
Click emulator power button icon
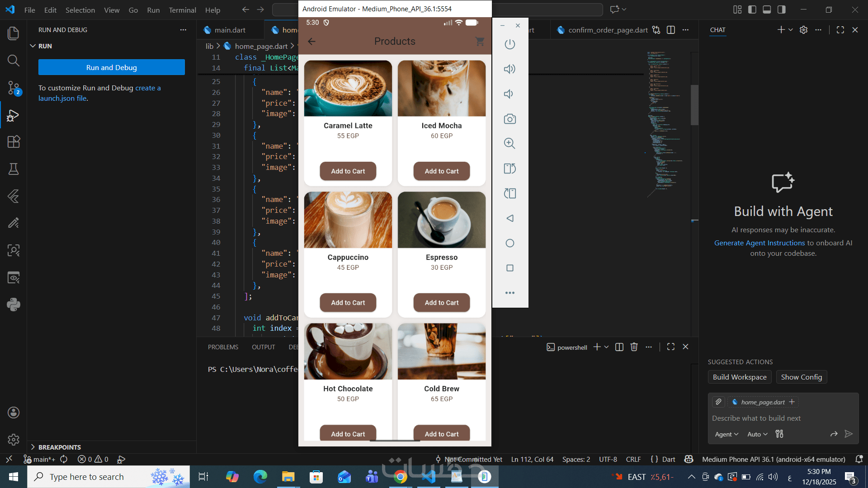(x=509, y=44)
